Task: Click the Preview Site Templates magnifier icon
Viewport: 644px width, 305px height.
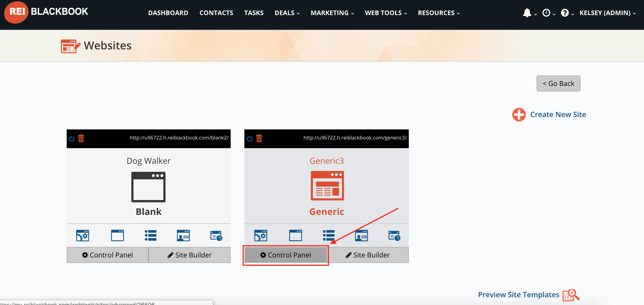Action: (571, 295)
